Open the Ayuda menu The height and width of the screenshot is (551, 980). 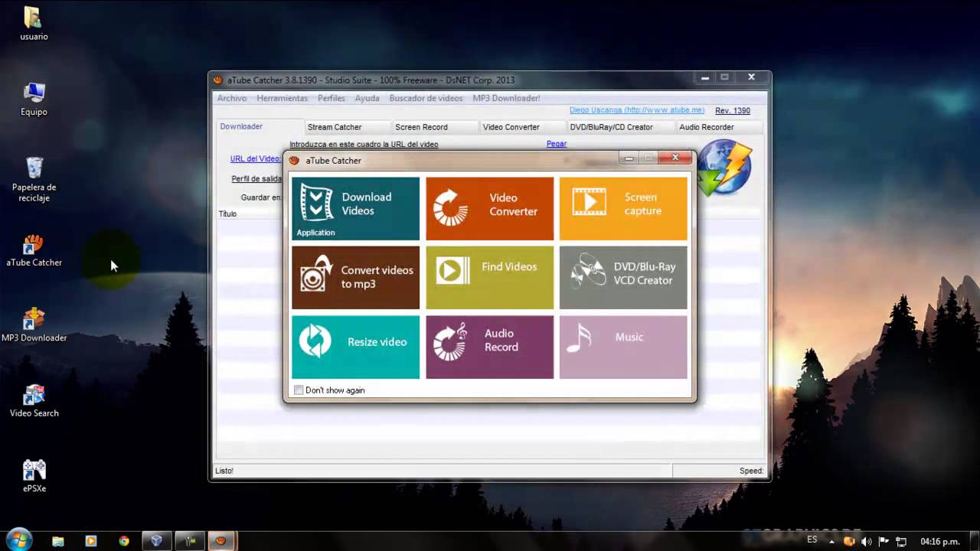click(367, 98)
